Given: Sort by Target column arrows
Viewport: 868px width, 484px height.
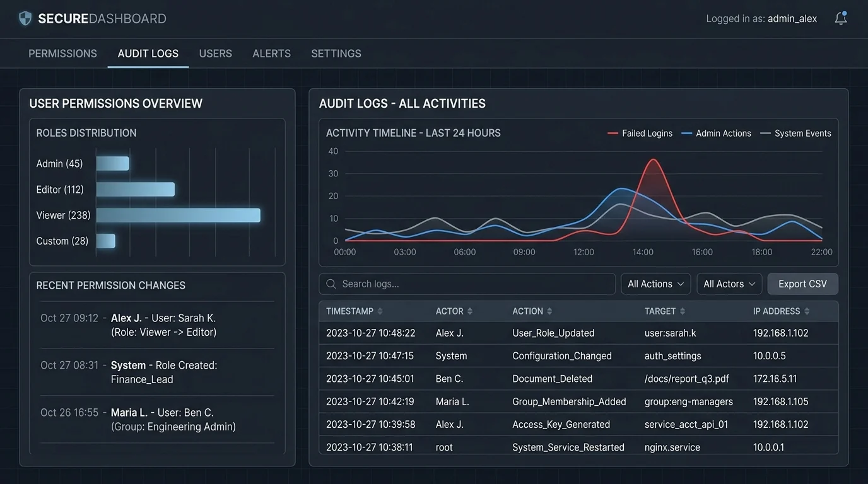Looking at the screenshot, I should [683, 311].
